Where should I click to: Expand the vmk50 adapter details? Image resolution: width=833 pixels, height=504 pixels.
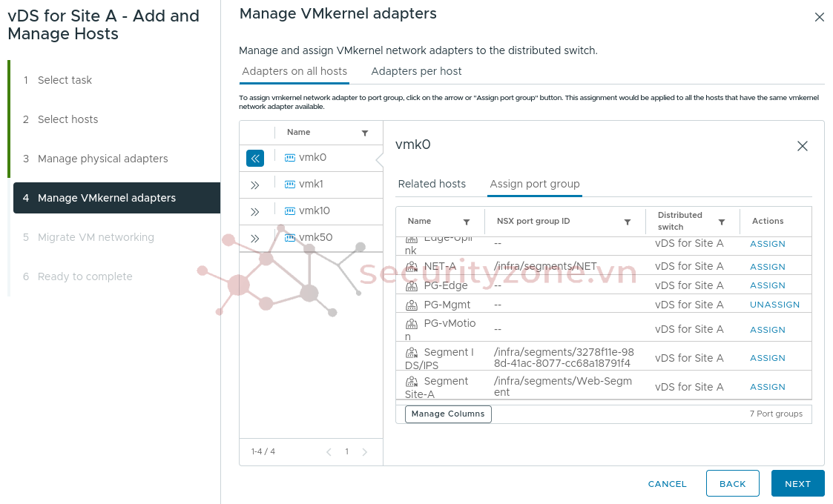(255, 238)
